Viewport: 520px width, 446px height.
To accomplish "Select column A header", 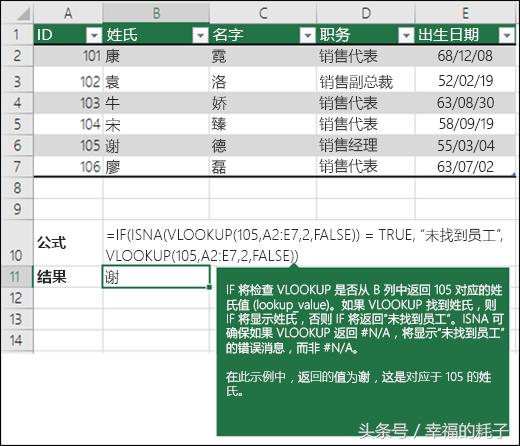I will click(x=68, y=13).
